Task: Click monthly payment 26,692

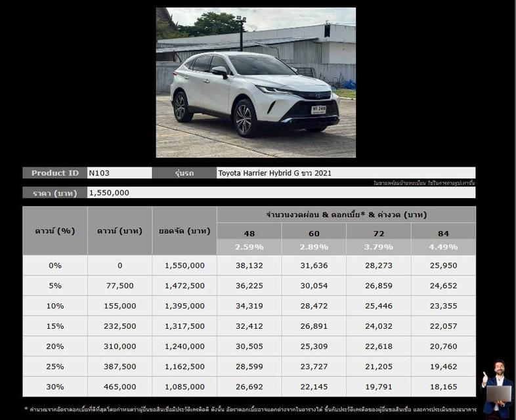Action: coord(249,387)
